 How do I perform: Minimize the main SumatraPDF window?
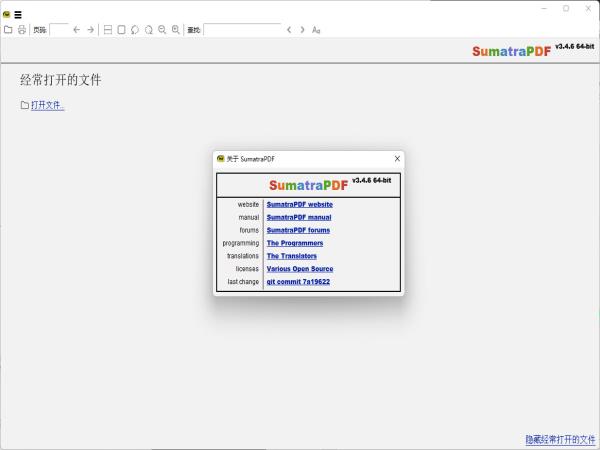[x=544, y=8]
